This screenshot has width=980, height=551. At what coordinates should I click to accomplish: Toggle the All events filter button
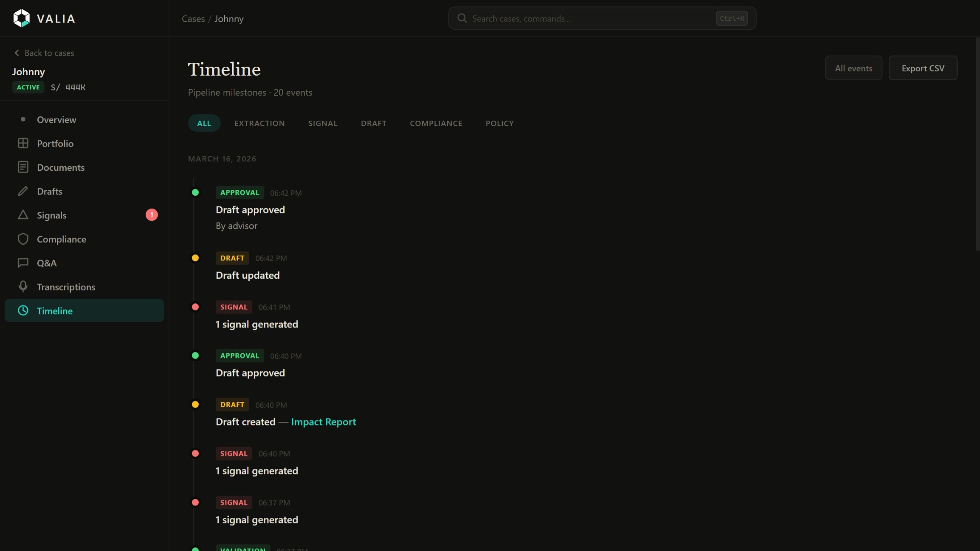pos(853,68)
